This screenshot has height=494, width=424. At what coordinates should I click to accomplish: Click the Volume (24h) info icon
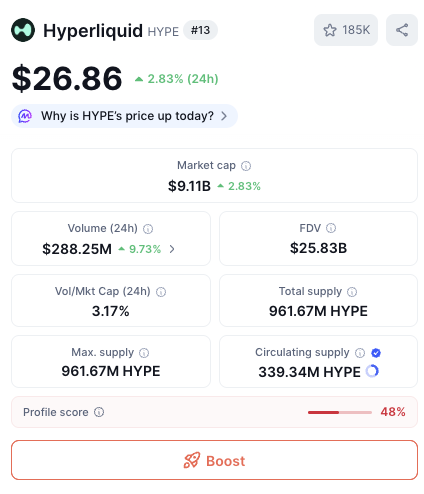(148, 229)
